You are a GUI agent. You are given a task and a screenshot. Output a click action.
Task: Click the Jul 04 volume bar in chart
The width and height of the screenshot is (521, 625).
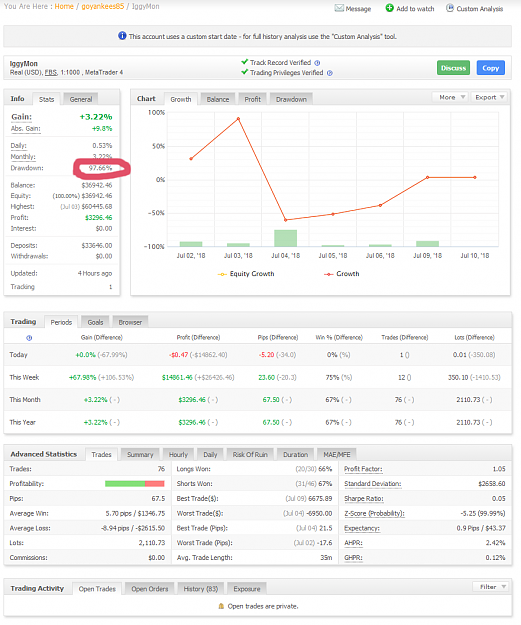[285, 238]
